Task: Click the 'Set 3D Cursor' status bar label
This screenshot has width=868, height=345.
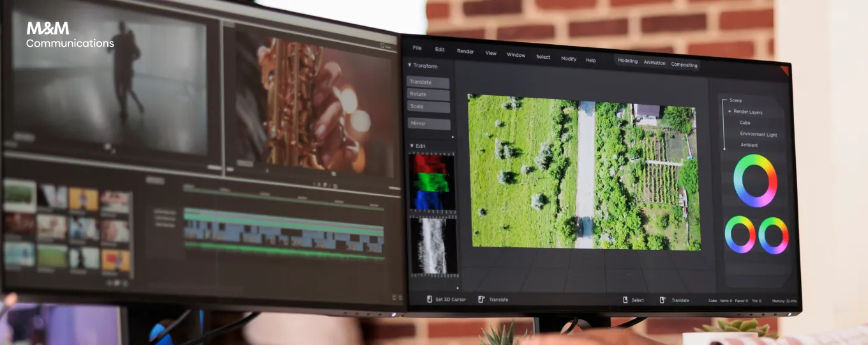Action: [x=451, y=300]
